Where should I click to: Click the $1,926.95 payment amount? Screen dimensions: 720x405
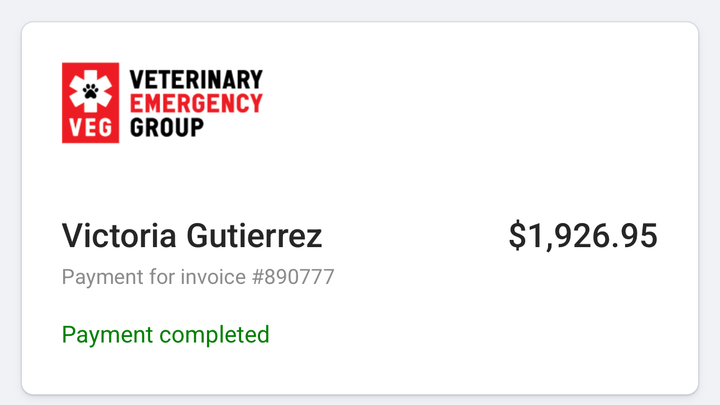583,236
